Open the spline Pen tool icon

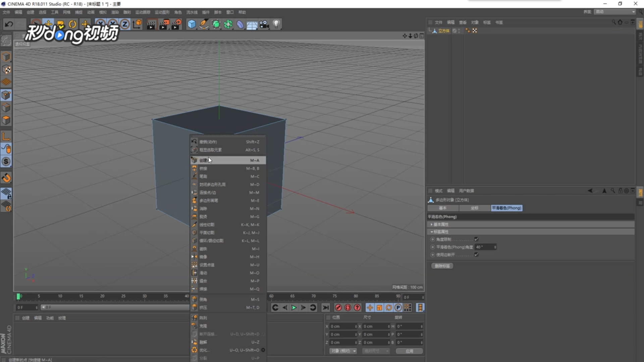tap(204, 24)
